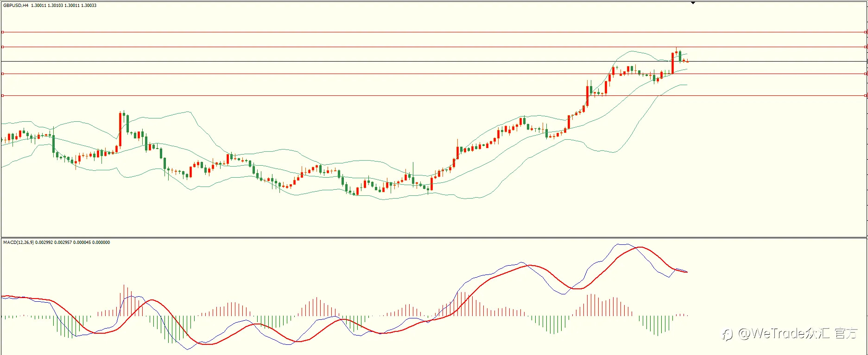Select the chart shift triangle marker at top

tap(693, 3)
